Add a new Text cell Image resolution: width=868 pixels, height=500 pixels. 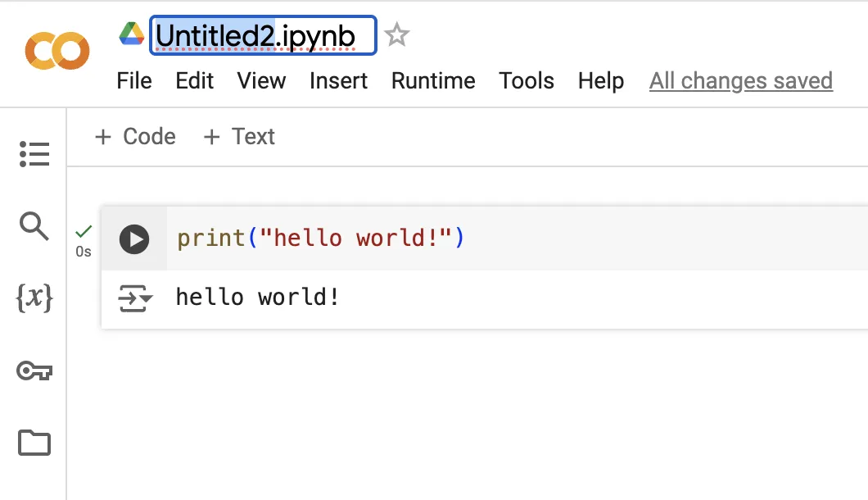(239, 137)
